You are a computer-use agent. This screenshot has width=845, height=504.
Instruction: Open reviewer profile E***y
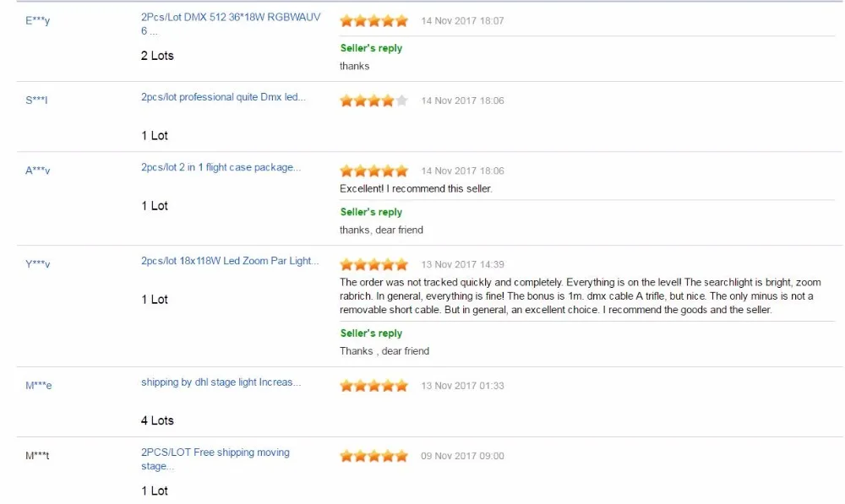[38, 20]
